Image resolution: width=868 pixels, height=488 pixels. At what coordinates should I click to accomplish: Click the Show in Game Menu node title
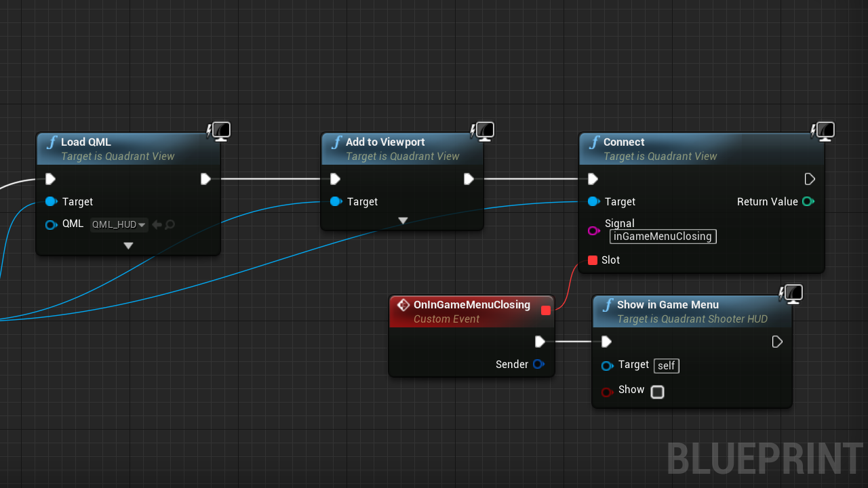pyautogui.click(x=667, y=305)
